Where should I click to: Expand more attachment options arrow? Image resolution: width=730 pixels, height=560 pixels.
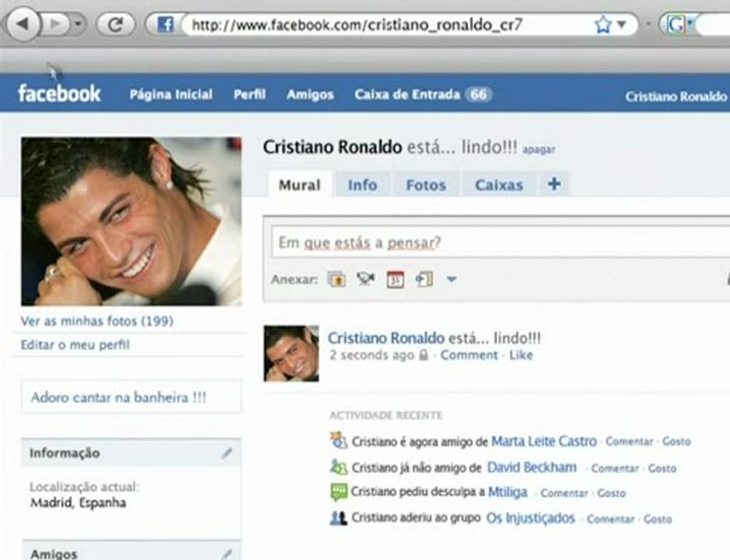tap(451, 279)
